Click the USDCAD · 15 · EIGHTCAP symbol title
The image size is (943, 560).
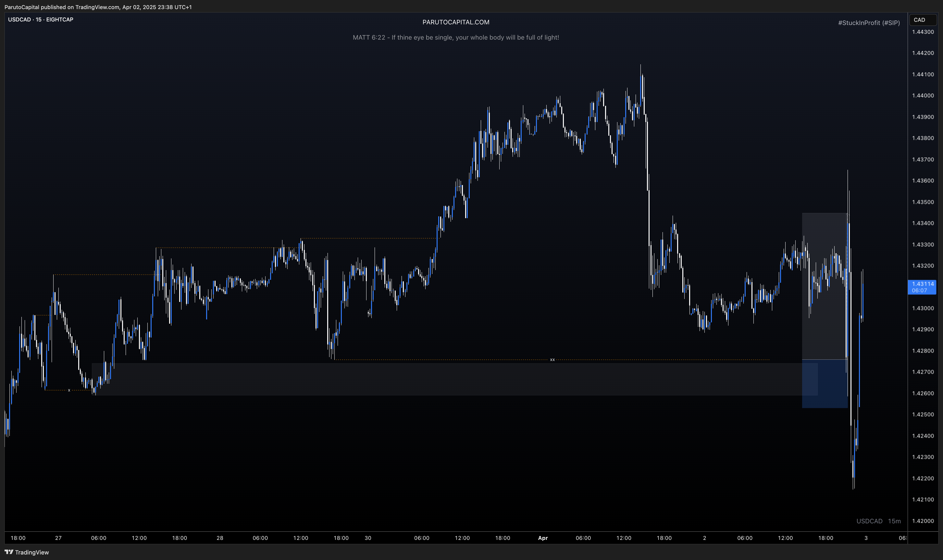click(x=41, y=19)
